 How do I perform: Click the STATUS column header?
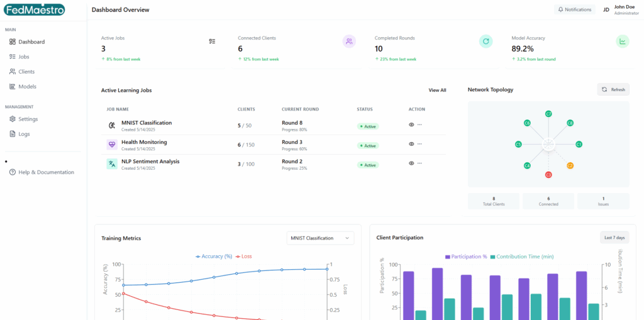tap(365, 109)
